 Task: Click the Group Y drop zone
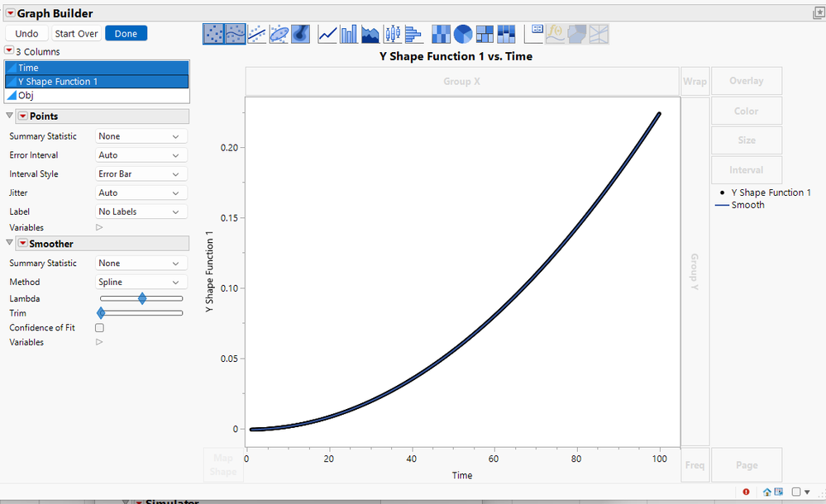coord(695,272)
